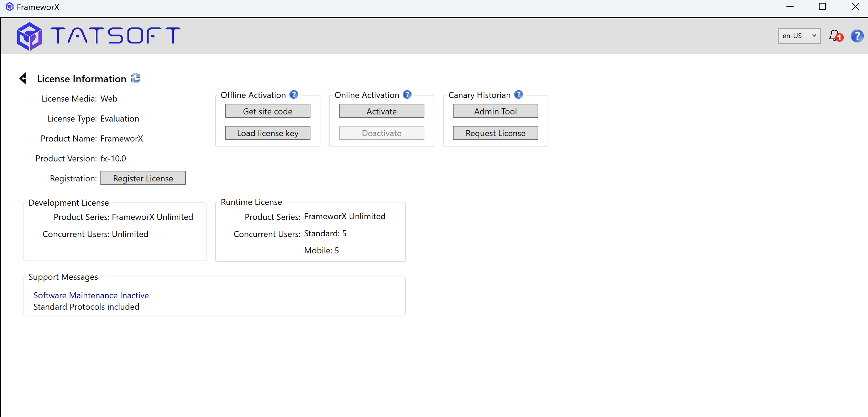
Task: Click the 'Standard Protocols included' text
Action: pos(87,307)
